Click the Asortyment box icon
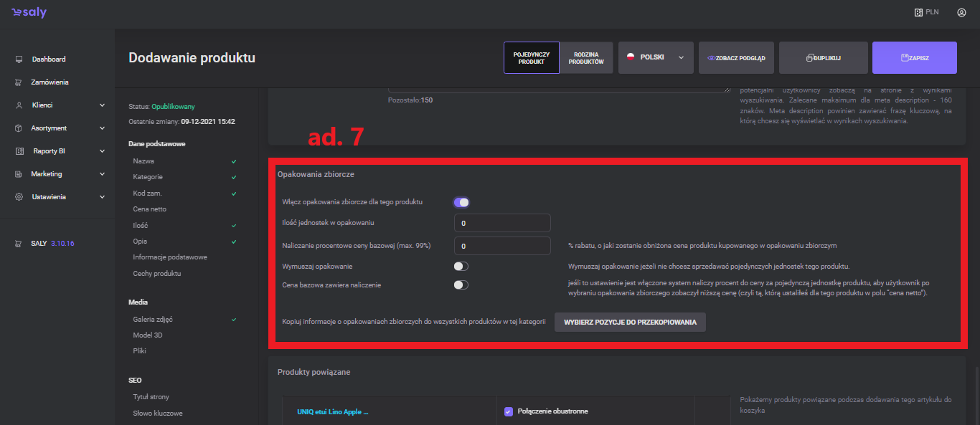The image size is (980, 425). [x=19, y=128]
